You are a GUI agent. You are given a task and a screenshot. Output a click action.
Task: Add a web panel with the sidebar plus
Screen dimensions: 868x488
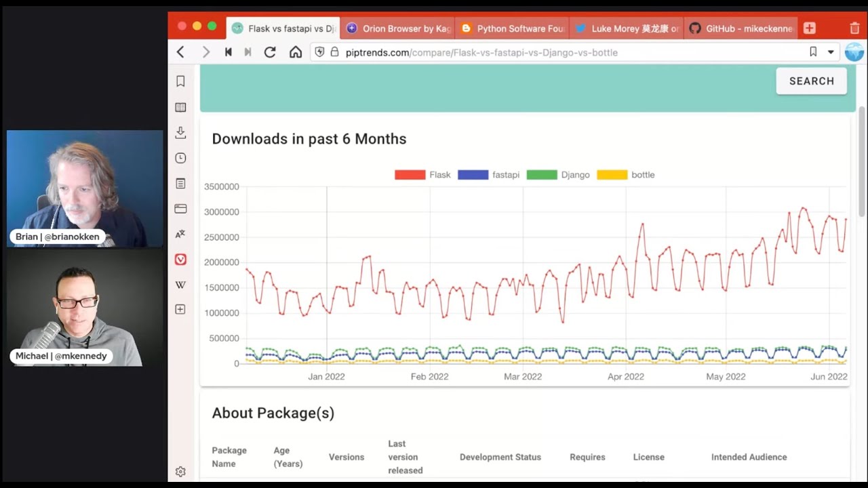(180, 310)
